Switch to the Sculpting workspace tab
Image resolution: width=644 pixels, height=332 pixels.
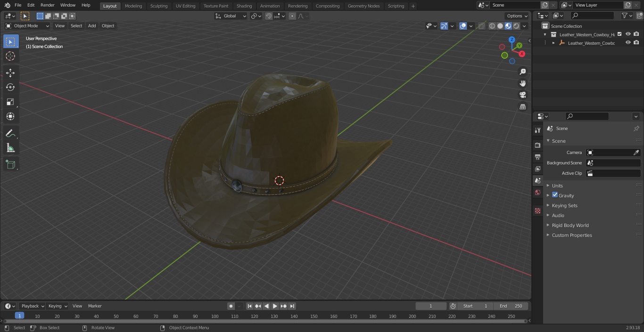(x=159, y=6)
